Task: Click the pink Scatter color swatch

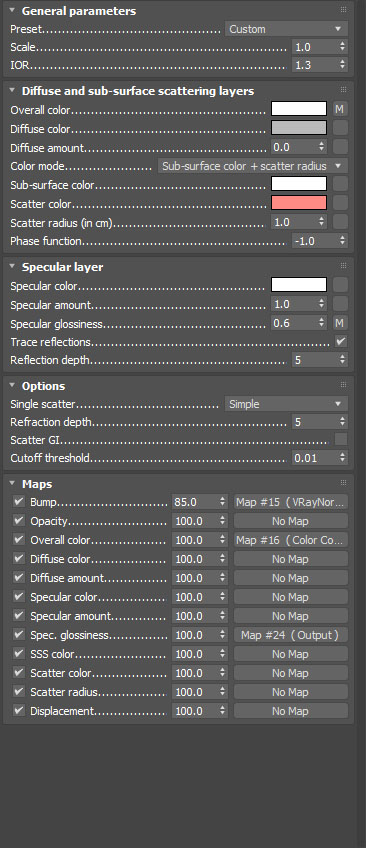Action: pos(299,203)
